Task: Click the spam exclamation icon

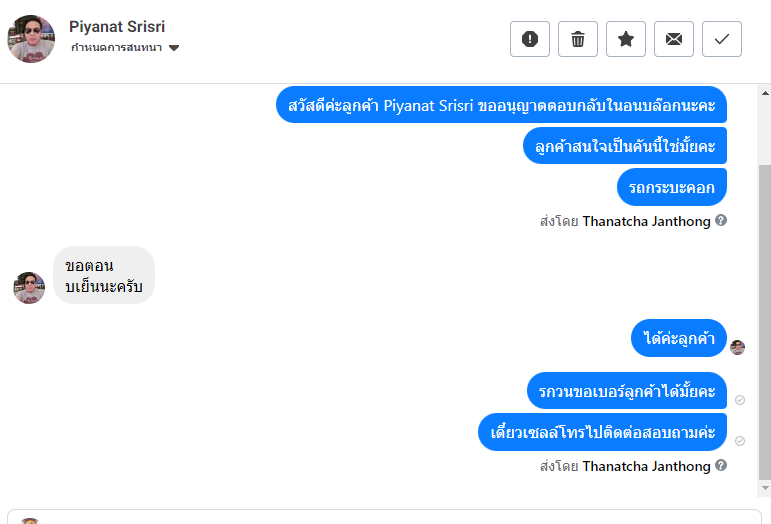Action: coord(530,39)
